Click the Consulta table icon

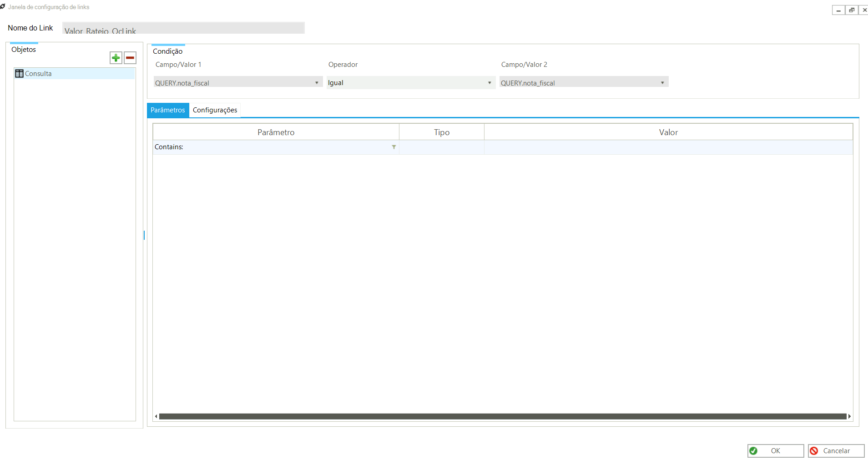click(19, 74)
